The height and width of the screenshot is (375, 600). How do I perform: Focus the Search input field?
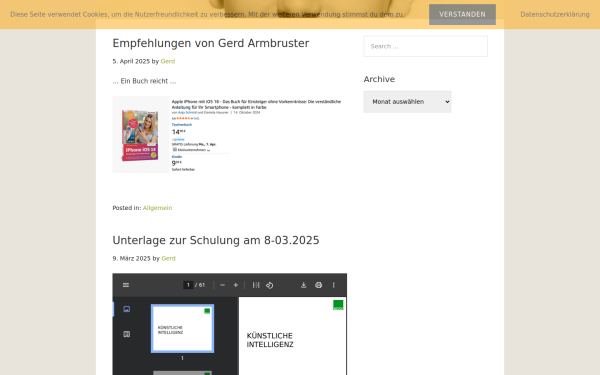(x=426, y=46)
